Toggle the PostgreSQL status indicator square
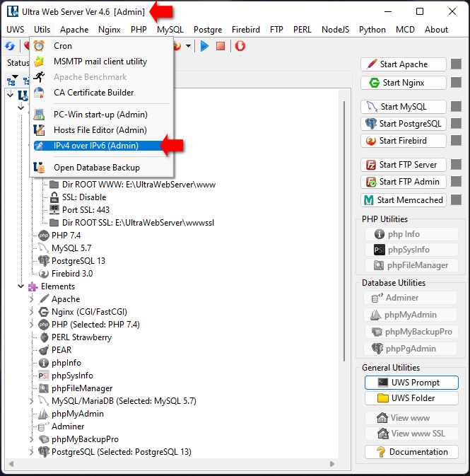Viewport: 470px width, 476px height. click(x=456, y=124)
